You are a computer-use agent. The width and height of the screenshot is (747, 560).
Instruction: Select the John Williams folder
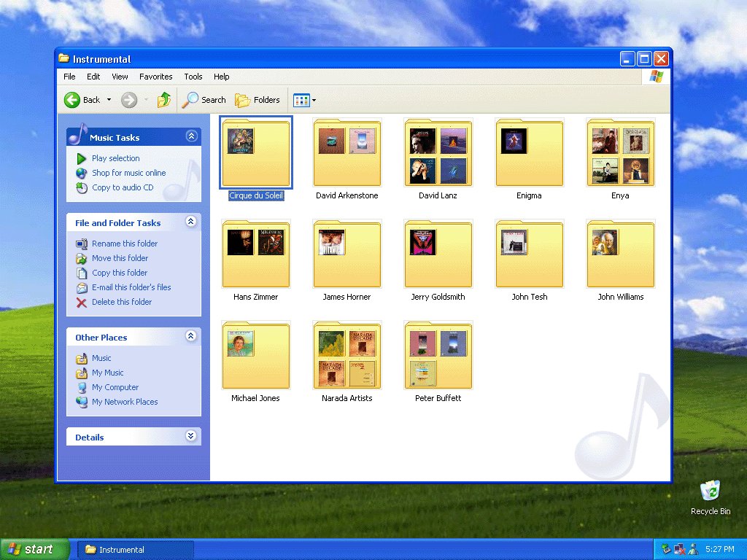620,260
